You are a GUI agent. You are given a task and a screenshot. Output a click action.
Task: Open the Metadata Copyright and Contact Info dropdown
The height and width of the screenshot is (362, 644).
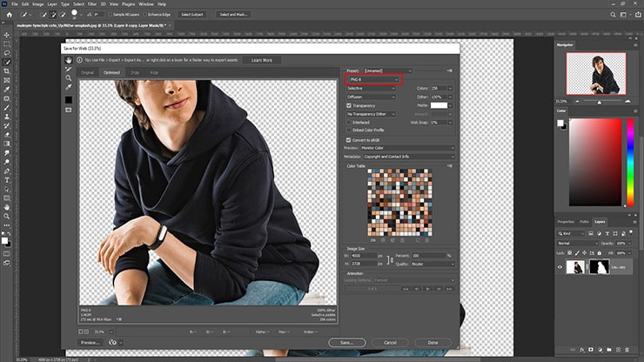[407, 155]
